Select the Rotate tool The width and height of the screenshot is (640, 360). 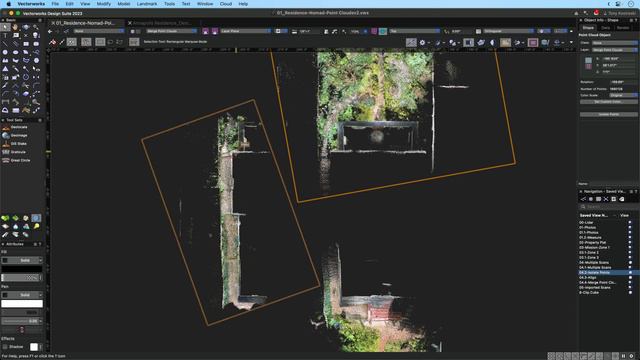26,77
